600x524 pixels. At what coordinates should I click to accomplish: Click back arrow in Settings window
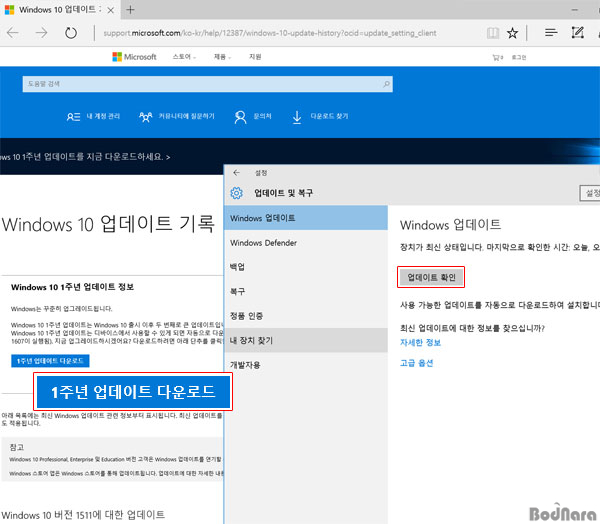(236, 172)
